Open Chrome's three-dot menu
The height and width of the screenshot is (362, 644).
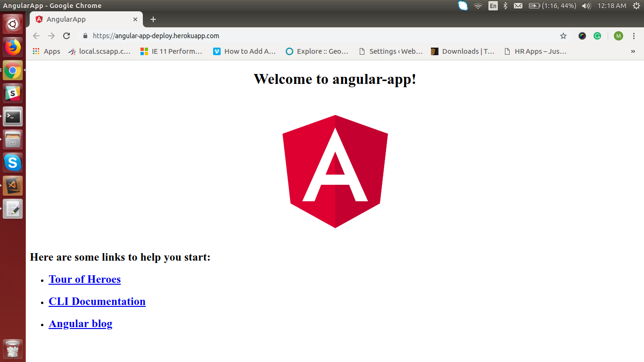634,36
